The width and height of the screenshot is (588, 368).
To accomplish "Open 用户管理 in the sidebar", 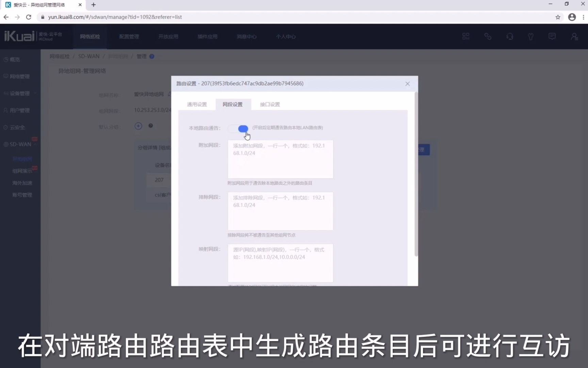I will click(x=19, y=110).
